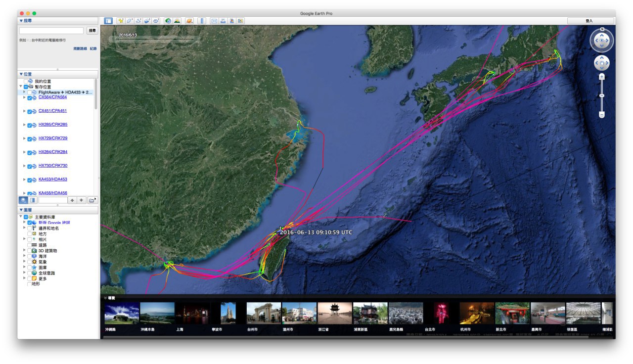Screen dimensions: 633x364
Task: Enable the 道路 layer checkbox
Action: [30, 245]
